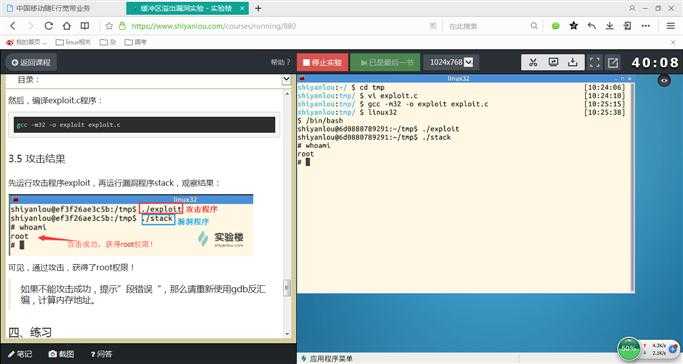This screenshot has width=683, height=364.
Task: Open reading mode book icon
Action: click(85, 26)
